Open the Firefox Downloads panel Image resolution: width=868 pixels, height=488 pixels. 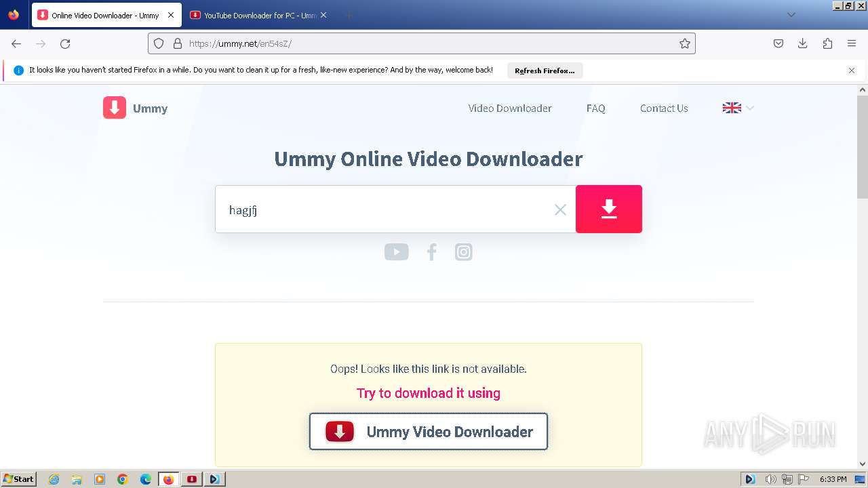[x=803, y=43]
